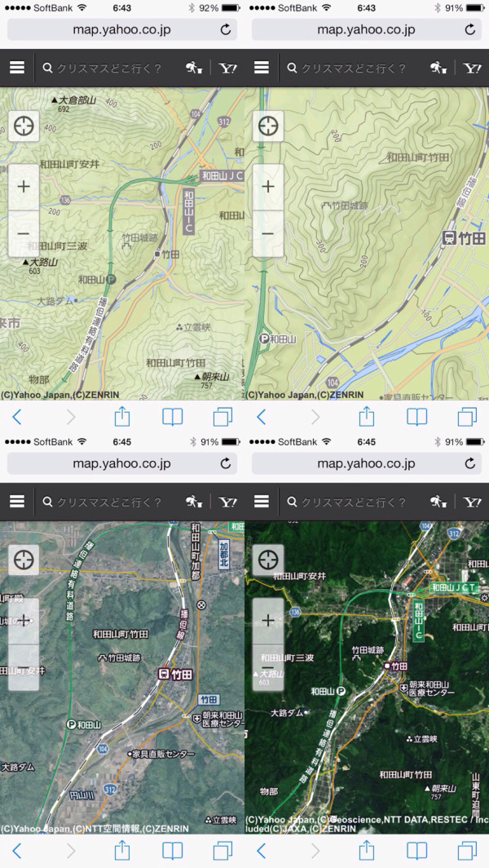Tap クリスマスどこ行く? search field, bottom-right screenshot
489x868 pixels.
point(354,502)
